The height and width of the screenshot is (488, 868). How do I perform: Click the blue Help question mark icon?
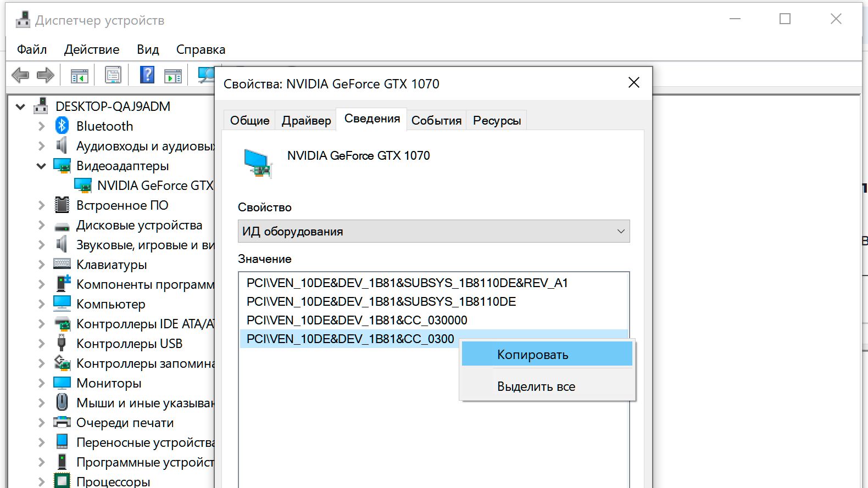click(x=147, y=75)
